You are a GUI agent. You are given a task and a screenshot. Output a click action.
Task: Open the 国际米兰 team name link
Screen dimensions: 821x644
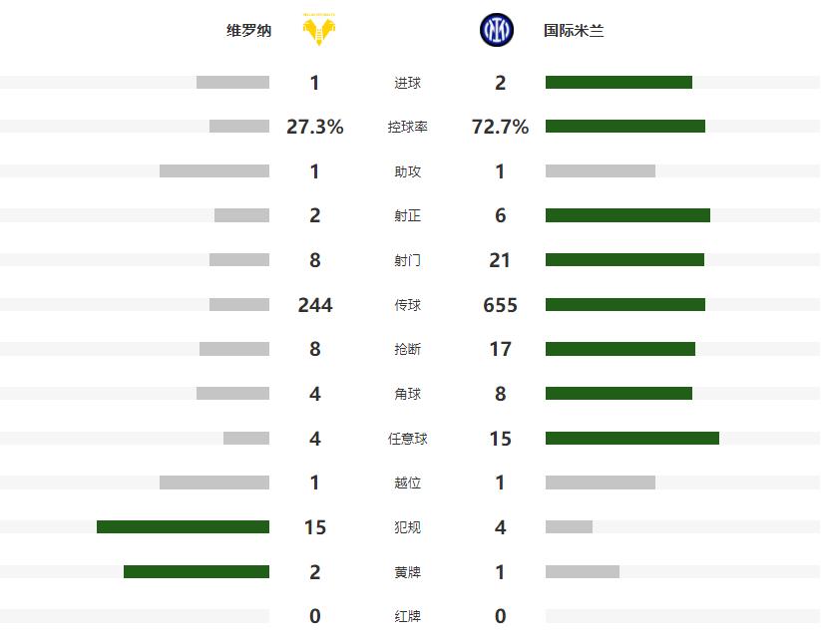[x=574, y=31]
